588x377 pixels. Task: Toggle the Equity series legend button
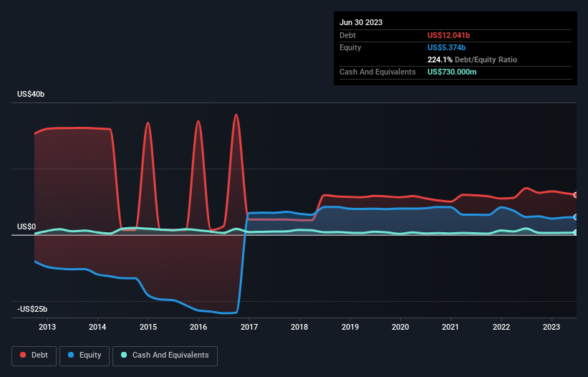[x=85, y=355]
